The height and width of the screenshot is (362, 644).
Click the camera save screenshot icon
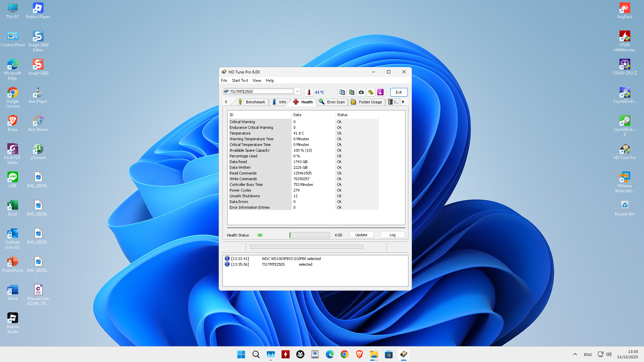(361, 92)
